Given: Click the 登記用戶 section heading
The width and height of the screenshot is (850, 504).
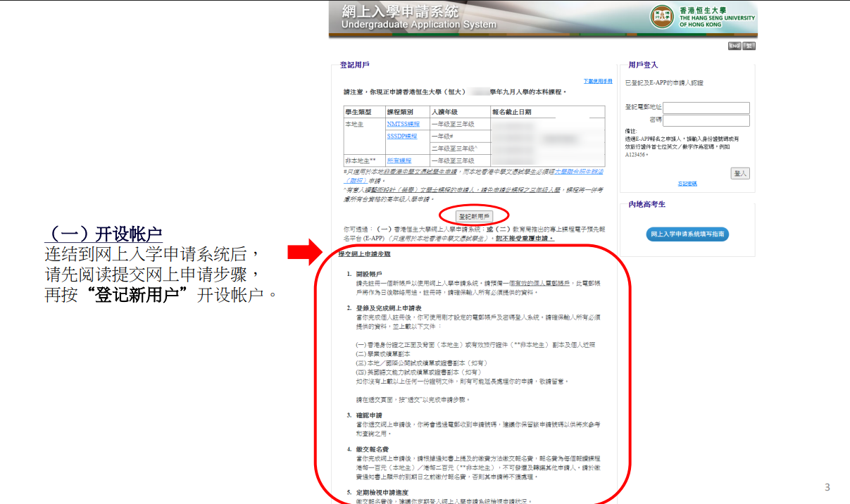Looking at the screenshot, I should click(354, 65).
